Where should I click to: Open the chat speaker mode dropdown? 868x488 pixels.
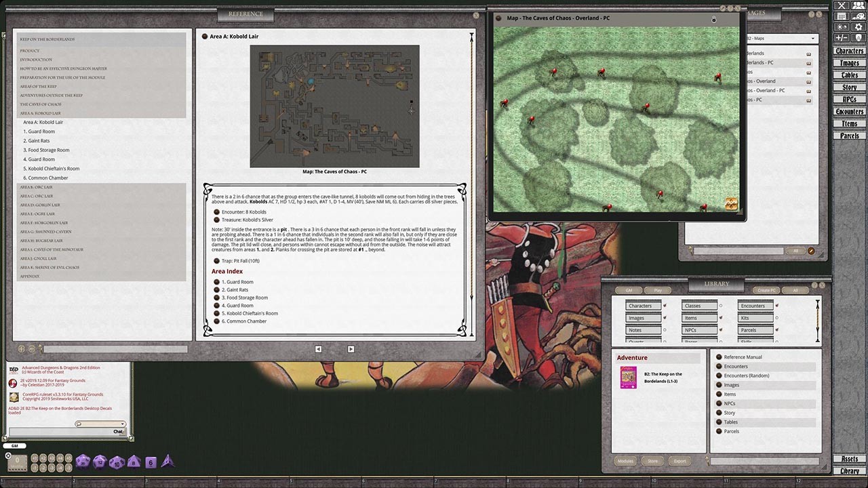coord(100,424)
